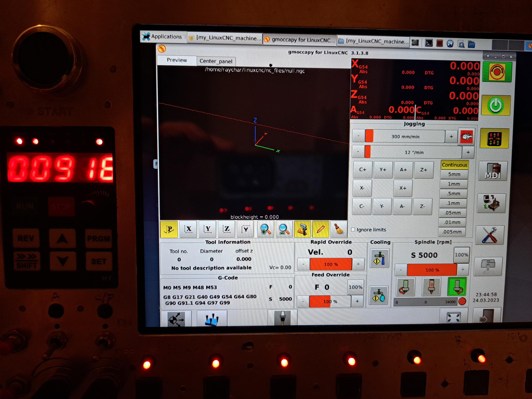Click the feed override slider bar
This screenshot has height=399, width=532.
330,301
